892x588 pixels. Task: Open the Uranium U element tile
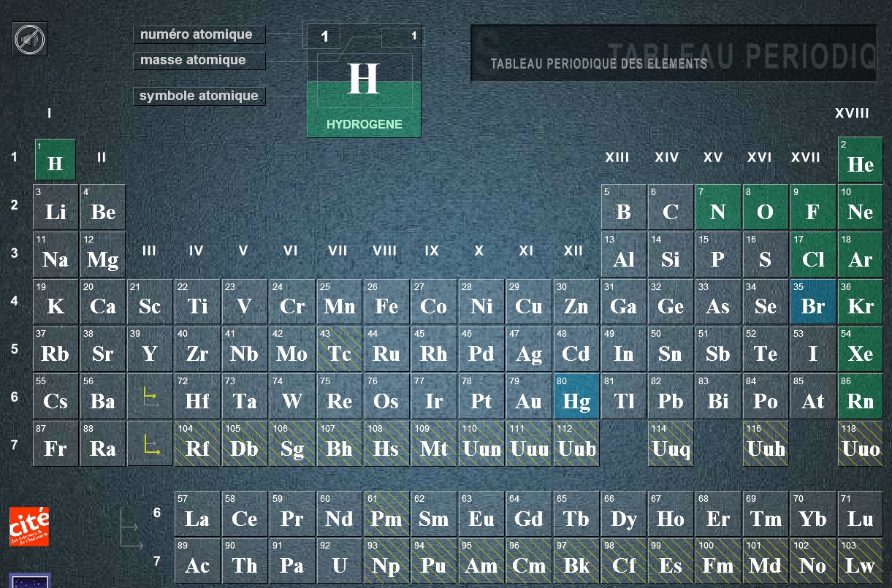(x=339, y=561)
